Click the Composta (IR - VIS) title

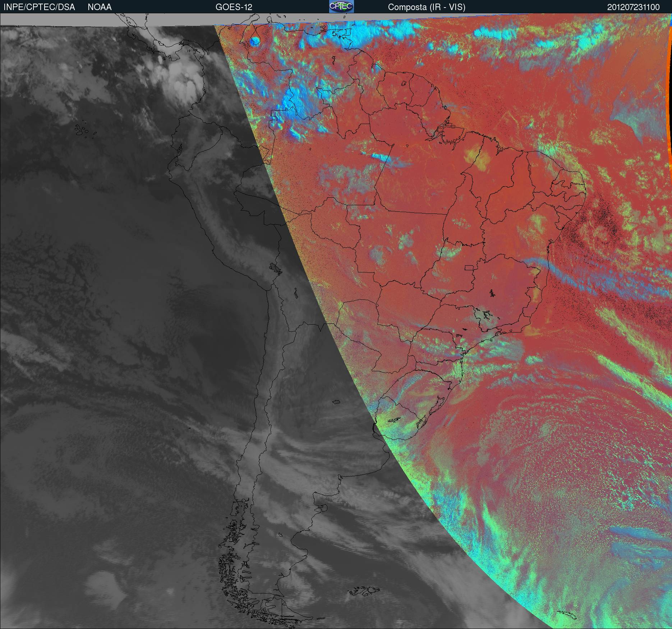(x=427, y=8)
